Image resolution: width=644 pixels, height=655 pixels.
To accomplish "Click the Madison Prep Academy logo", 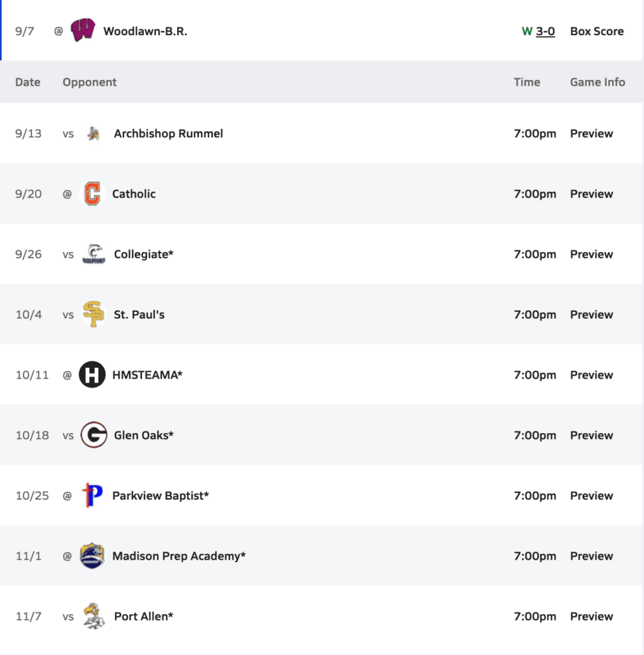I will point(92,556).
